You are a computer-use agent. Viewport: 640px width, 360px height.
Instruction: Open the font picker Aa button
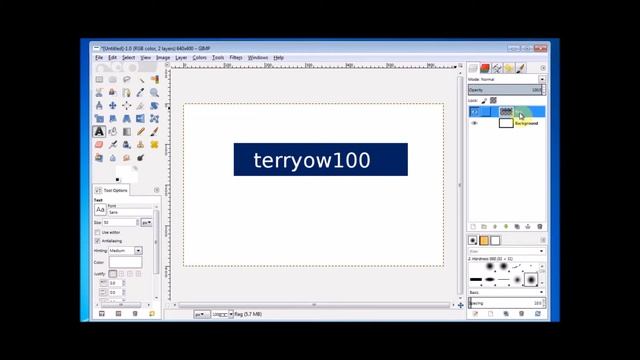[x=100, y=210]
